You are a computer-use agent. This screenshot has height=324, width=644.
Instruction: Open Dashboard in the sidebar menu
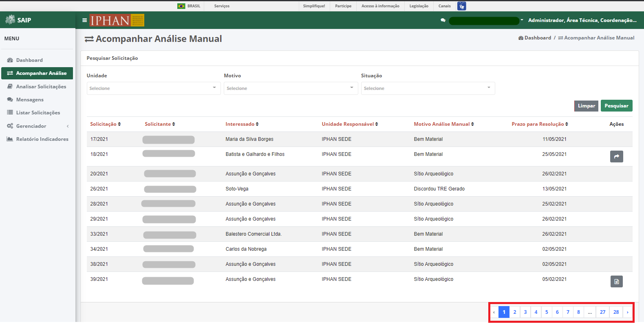pyautogui.click(x=29, y=60)
